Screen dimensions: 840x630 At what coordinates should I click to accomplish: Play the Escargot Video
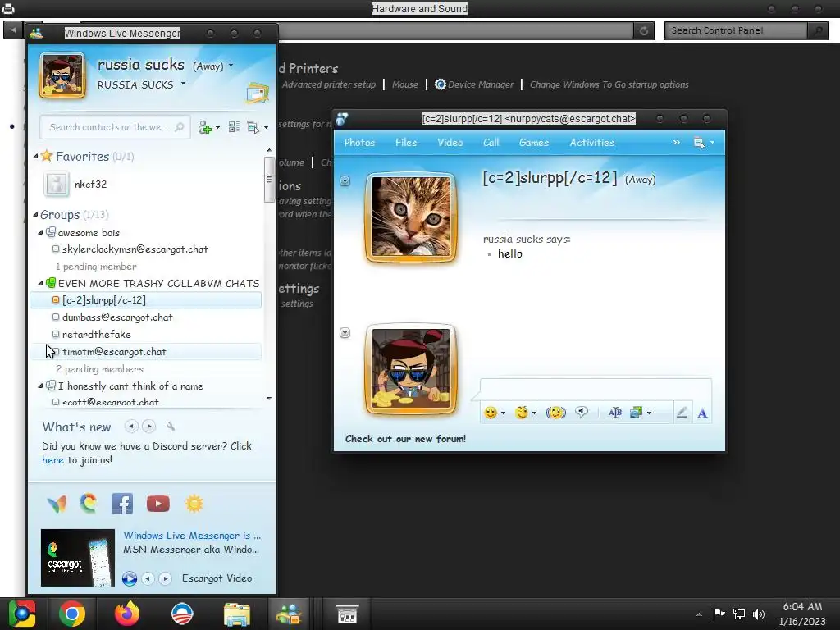click(129, 578)
